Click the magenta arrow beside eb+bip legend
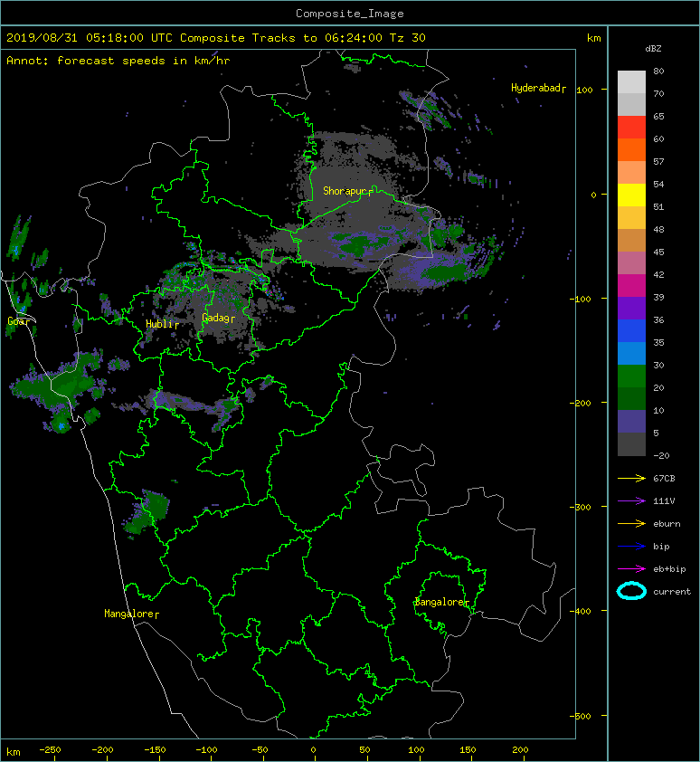The height and width of the screenshot is (762, 700). click(631, 569)
